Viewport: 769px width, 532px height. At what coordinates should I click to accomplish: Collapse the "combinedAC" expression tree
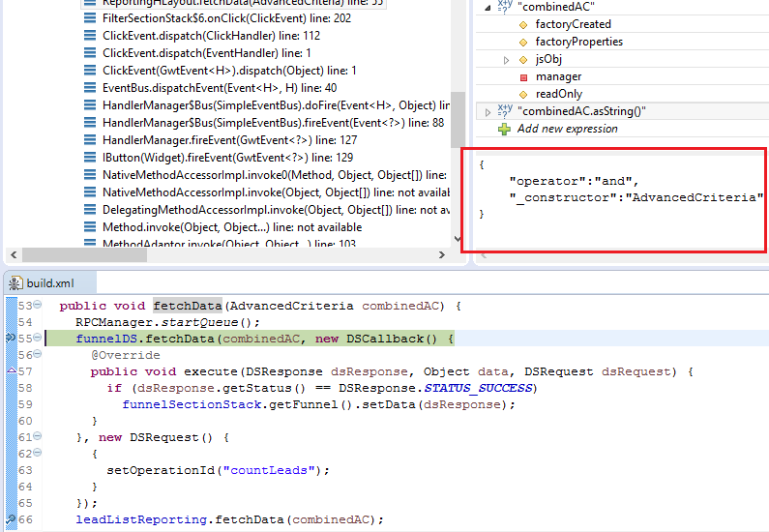point(488,7)
